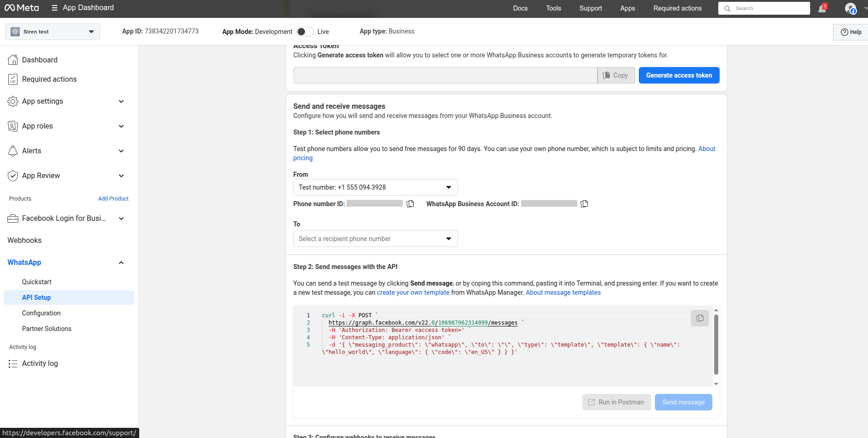This screenshot has width=868, height=438.
Task: Click the Help button
Action: pyautogui.click(x=851, y=32)
